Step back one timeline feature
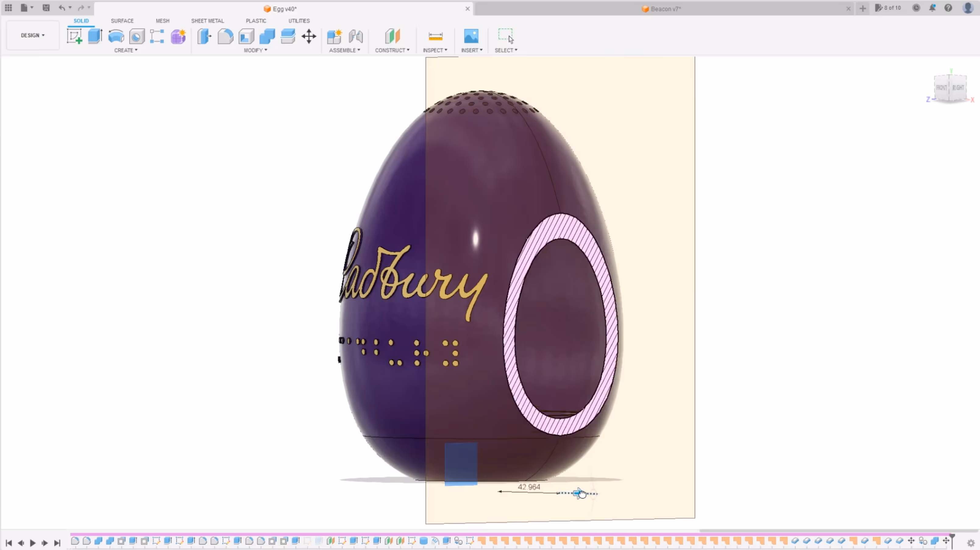The height and width of the screenshot is (550, 980). tap(21, 543)
